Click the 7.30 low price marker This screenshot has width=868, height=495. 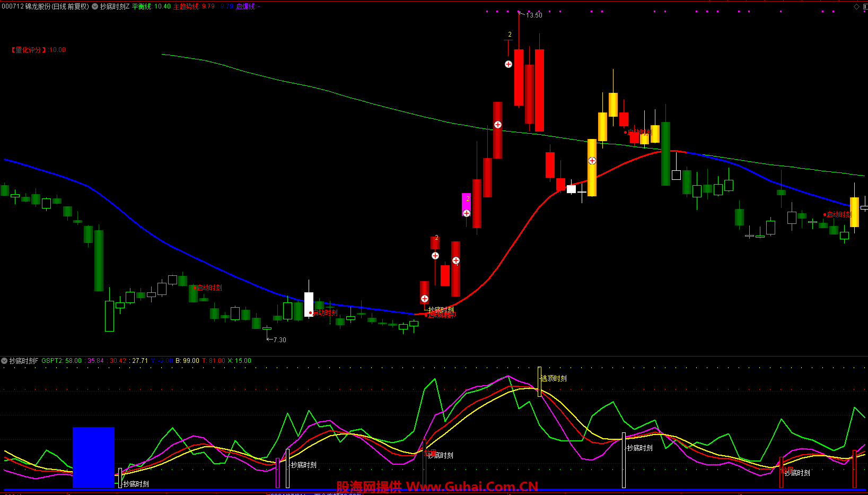coord(279,340)
